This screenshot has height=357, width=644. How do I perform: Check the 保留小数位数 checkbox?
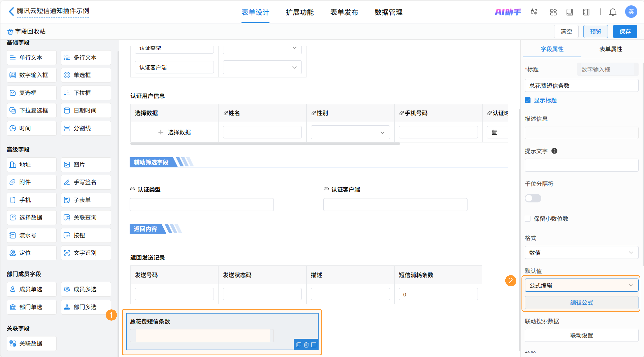click(x=527, y=219)
